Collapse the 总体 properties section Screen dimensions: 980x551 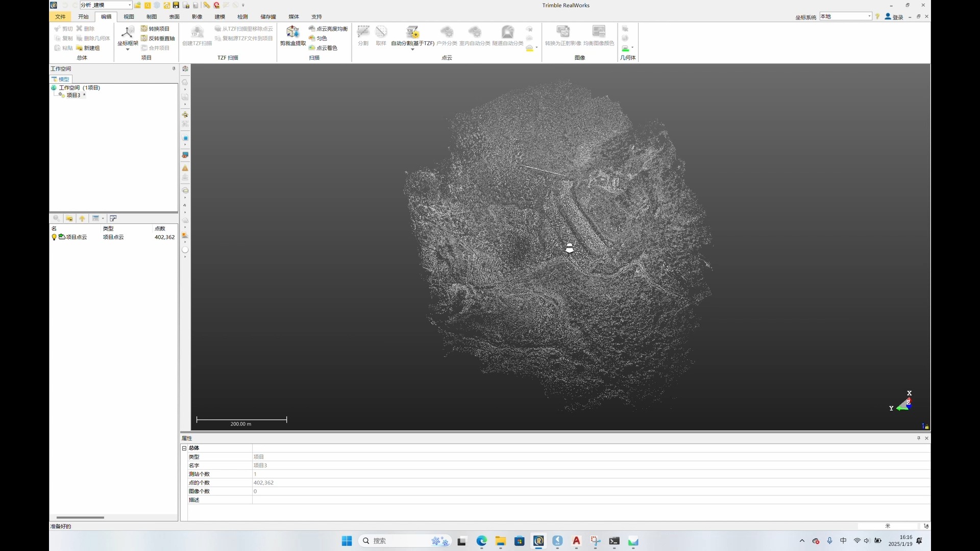point(184,448)
